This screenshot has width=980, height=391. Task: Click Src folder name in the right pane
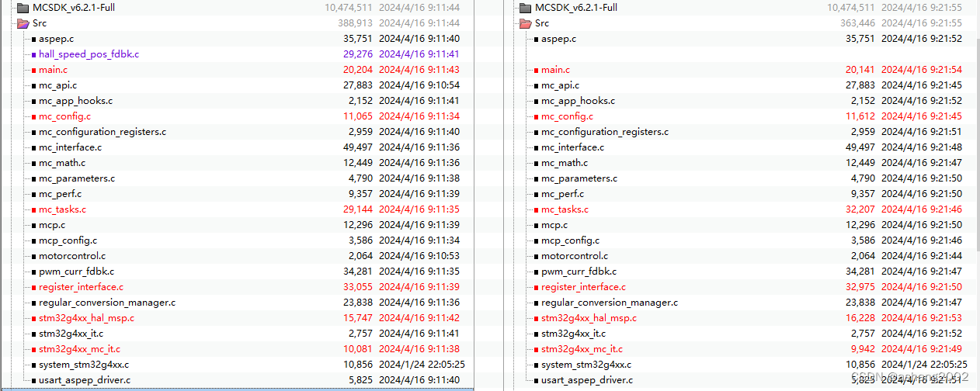(x=542, y=23)
